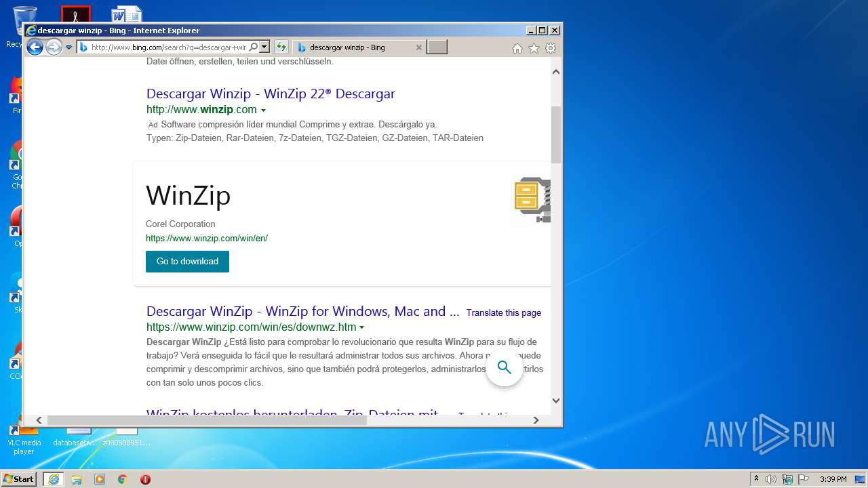Click the Action Center flag tray icon

pyautogui.click(x=804, y=479)
